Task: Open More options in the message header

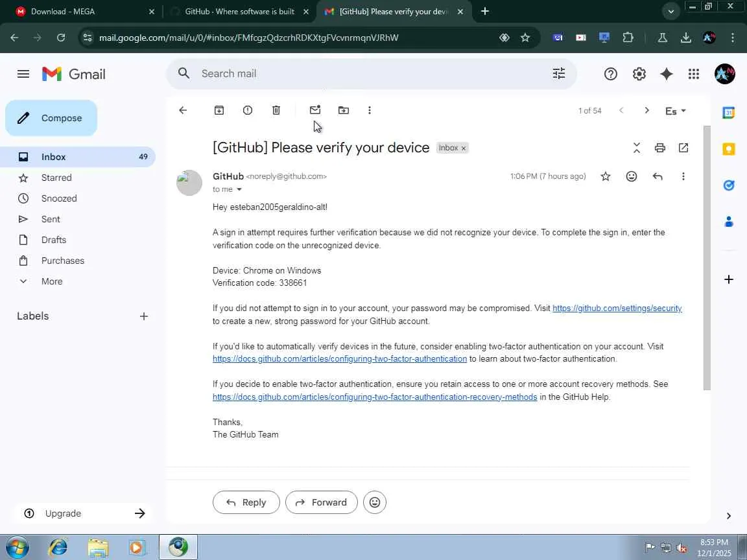Action: 683,177
